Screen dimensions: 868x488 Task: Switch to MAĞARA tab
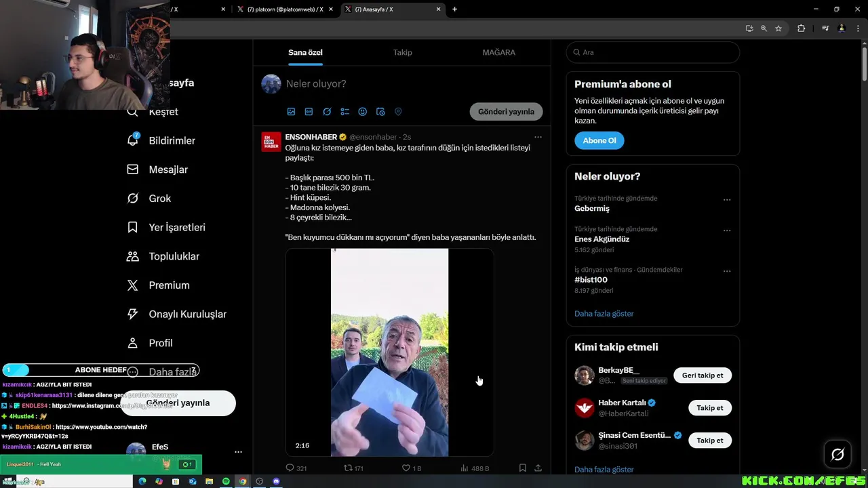coord(499,52)
